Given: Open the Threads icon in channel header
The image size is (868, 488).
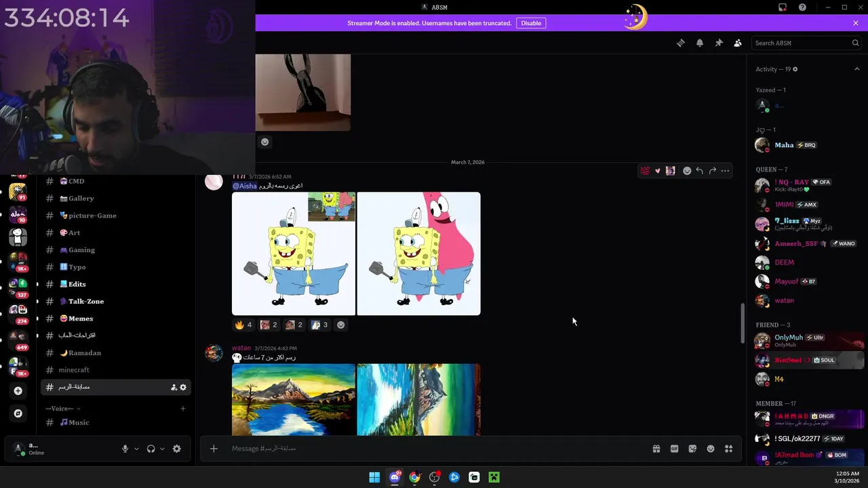Looking at the screenshot, I should (x=680, y=43).
